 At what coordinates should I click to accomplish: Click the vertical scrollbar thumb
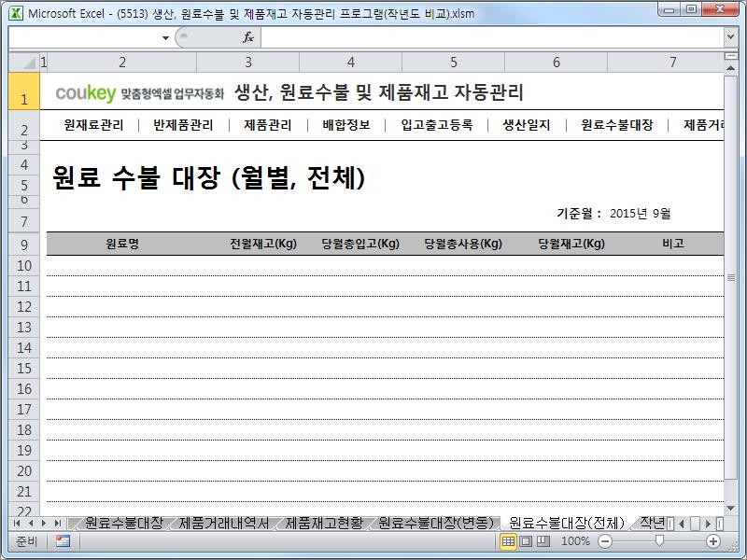pyautogui.click(x=730, y=276)
